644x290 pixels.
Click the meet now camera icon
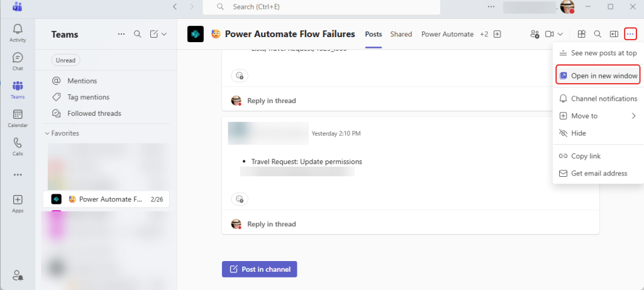[x=549, y=34]
